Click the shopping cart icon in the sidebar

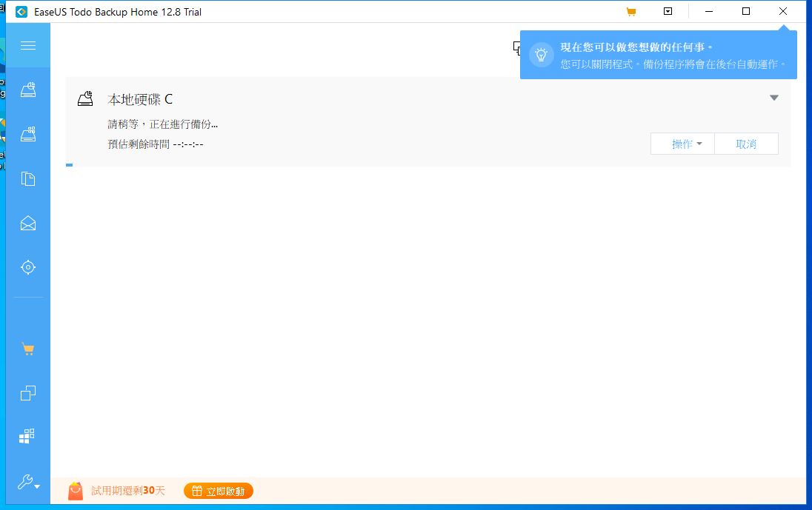(28, 349)
